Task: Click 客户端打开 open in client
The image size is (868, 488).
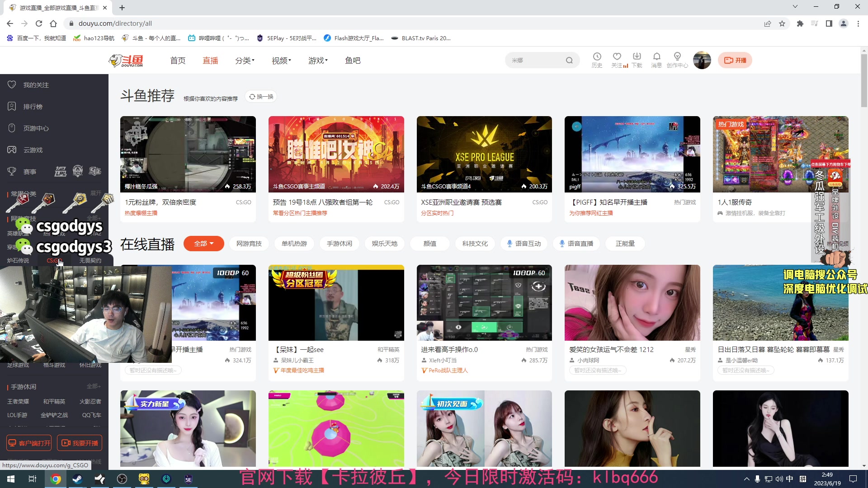Action: [x=29, y=443]
